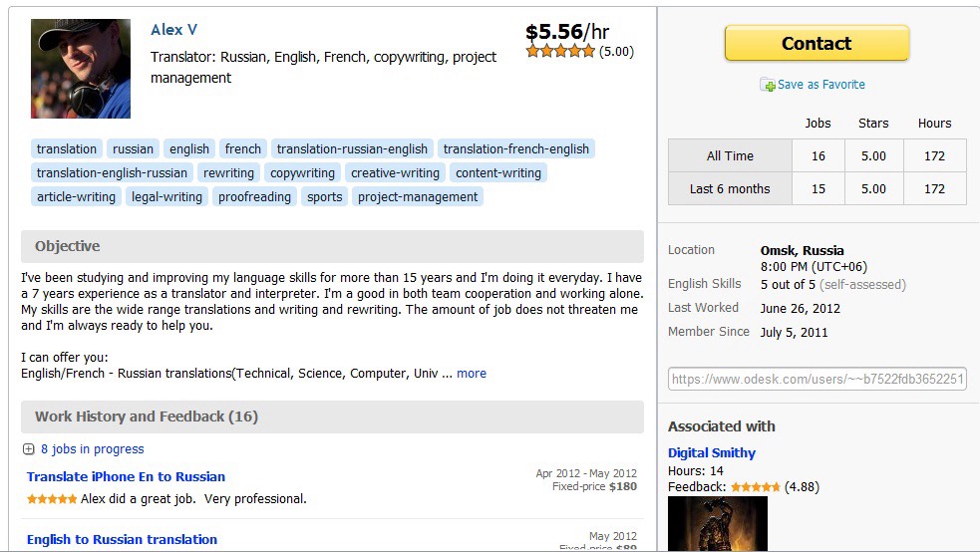The image size is (980, 552).
Task: Open Alex V profile name link
Action: [x=173, y=30]
